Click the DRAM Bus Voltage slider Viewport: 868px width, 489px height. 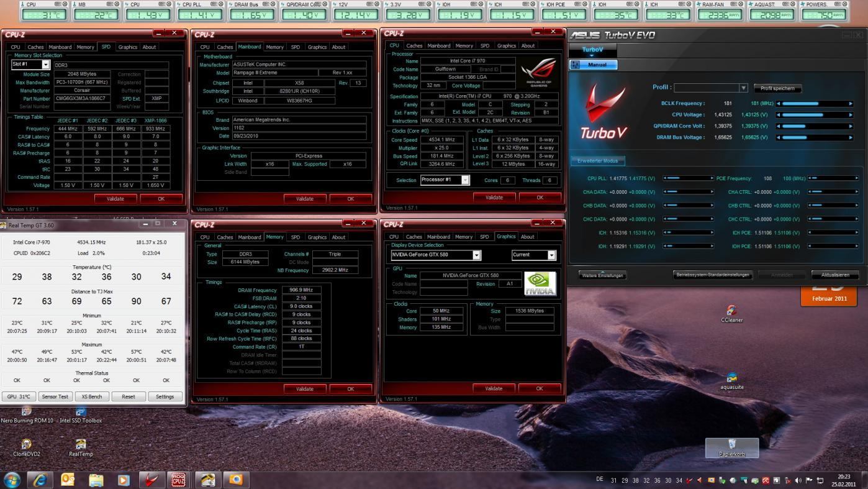(815, 137)
